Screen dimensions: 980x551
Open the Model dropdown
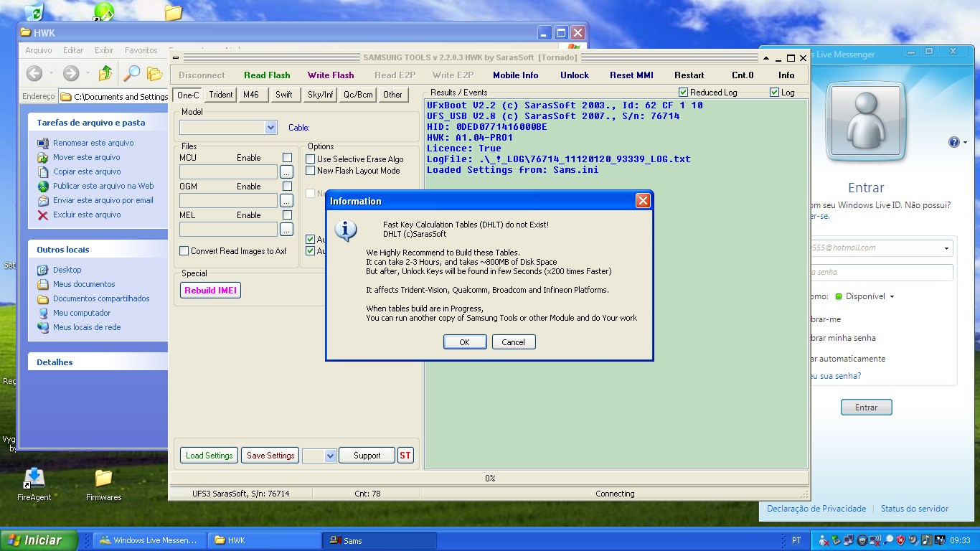tap(270, 128)
